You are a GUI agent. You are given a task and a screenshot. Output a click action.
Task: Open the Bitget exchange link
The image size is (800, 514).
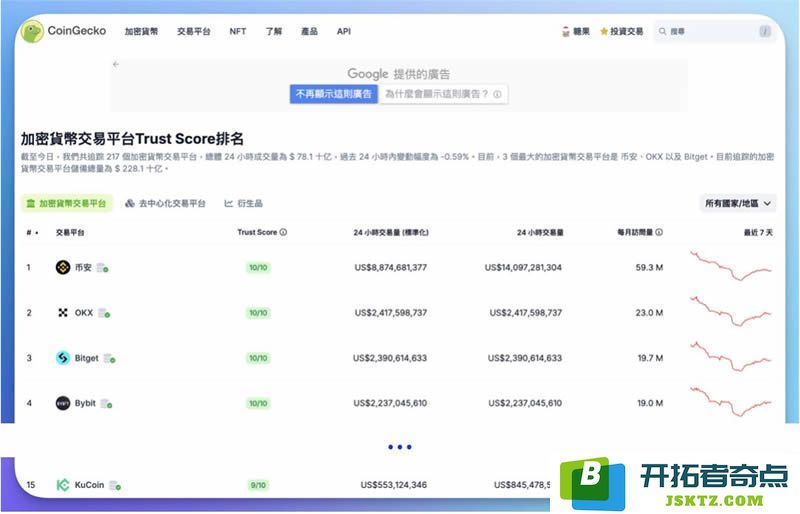[86, 358]
